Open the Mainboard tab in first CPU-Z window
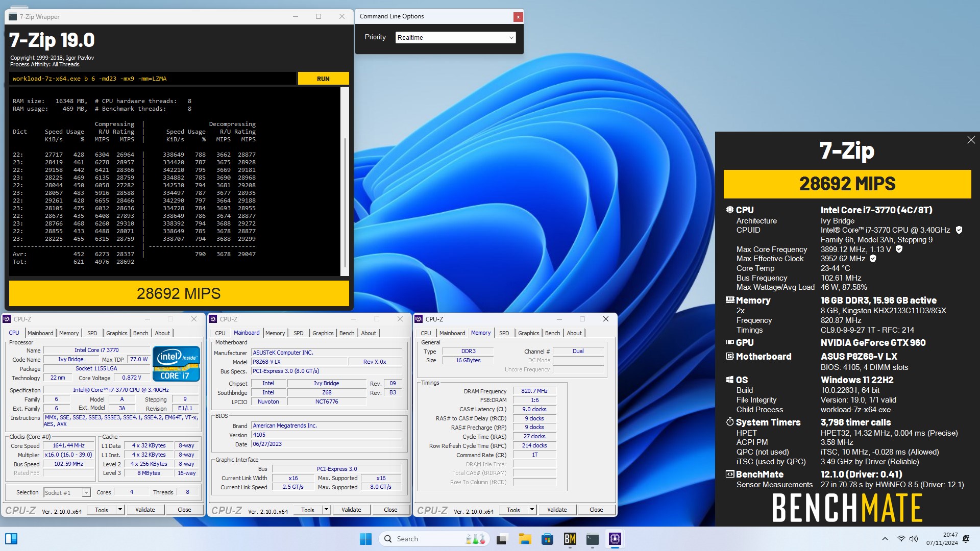Viewport: 980px width, 551px height. pos(40,333)
